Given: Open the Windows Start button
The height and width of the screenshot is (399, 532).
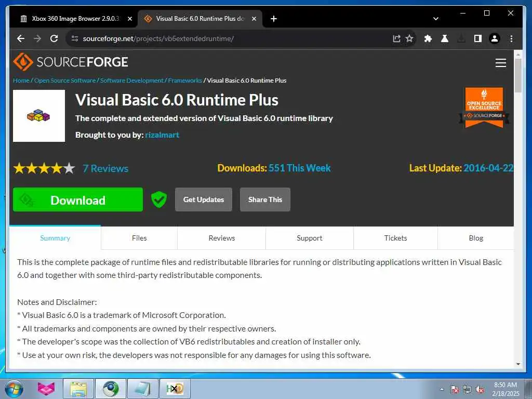Looking at the screenshot, I should [14, 389].
